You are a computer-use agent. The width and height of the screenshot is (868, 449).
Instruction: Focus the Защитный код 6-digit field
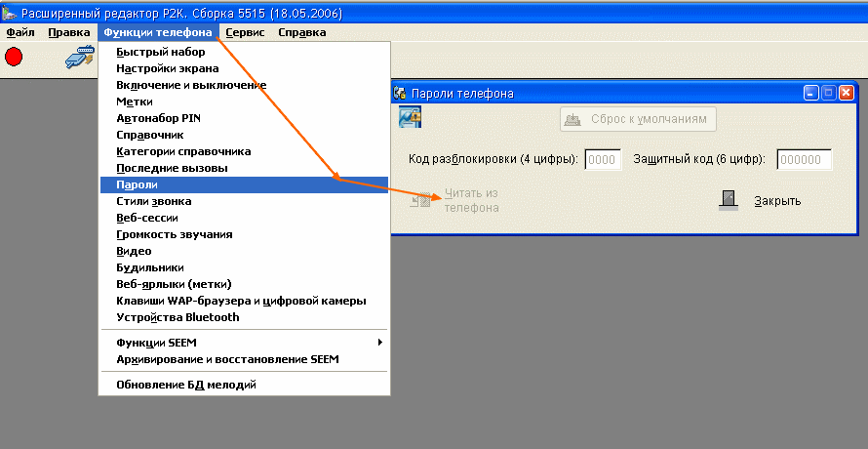click(804, 160)
